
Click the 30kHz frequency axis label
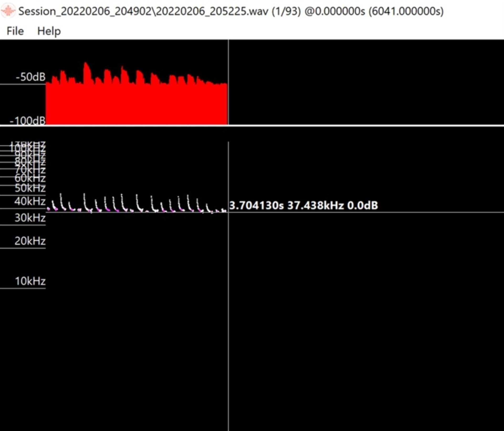tap(30, 218)
